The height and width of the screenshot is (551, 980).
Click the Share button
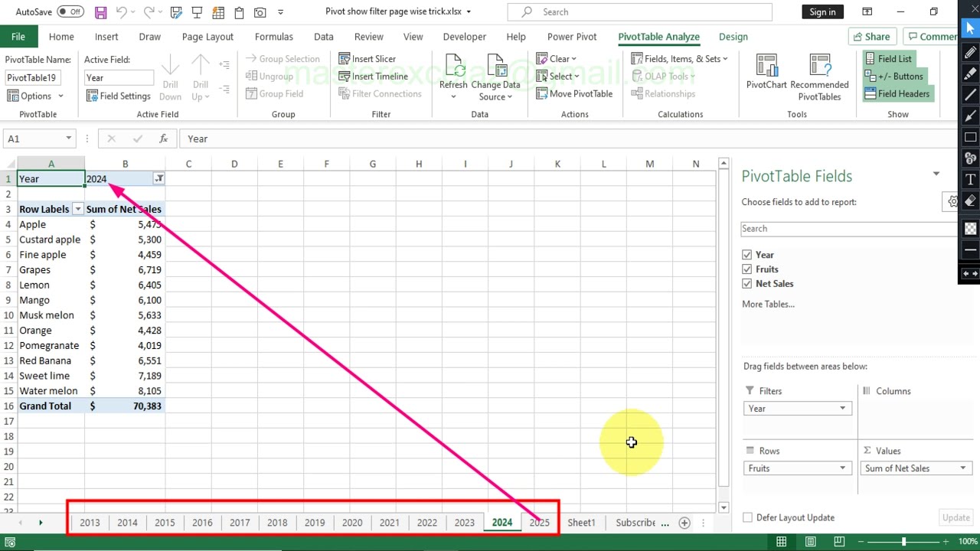pyautogui.click(x=871, y=37)
